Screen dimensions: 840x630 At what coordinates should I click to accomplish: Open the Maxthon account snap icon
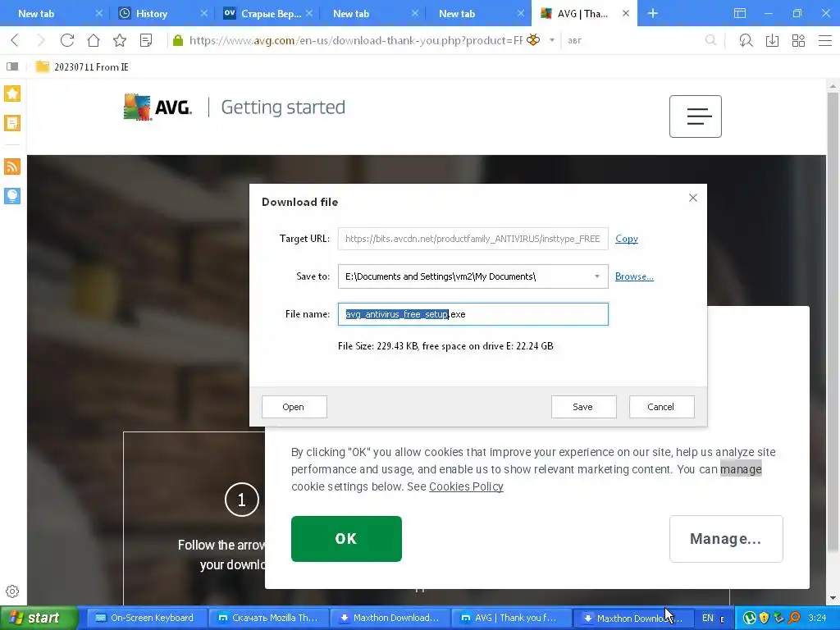746,40
